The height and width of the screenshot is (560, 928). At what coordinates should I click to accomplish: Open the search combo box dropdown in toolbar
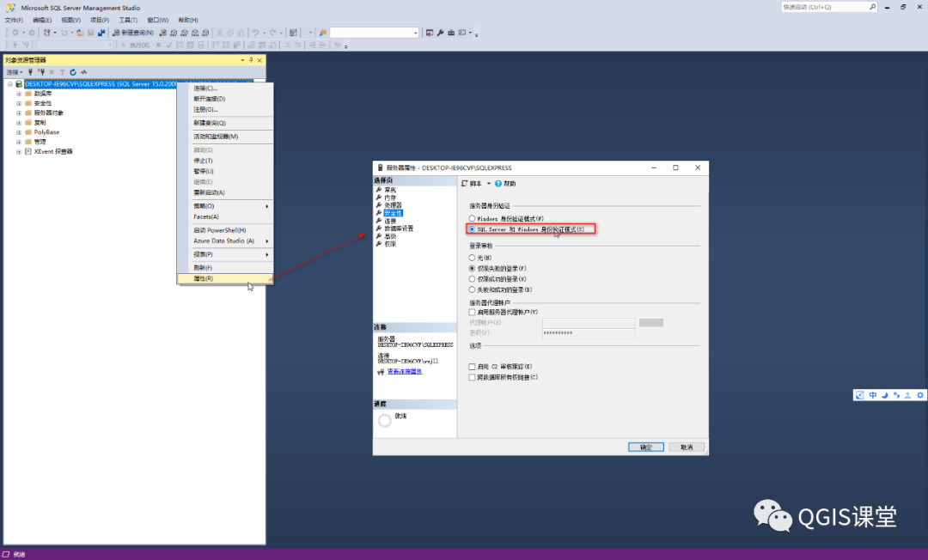(x=416, y=33)
